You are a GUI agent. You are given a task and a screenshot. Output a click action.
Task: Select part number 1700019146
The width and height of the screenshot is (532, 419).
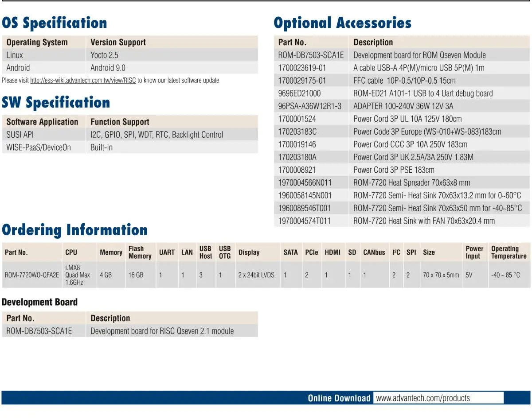coord(297,144)
